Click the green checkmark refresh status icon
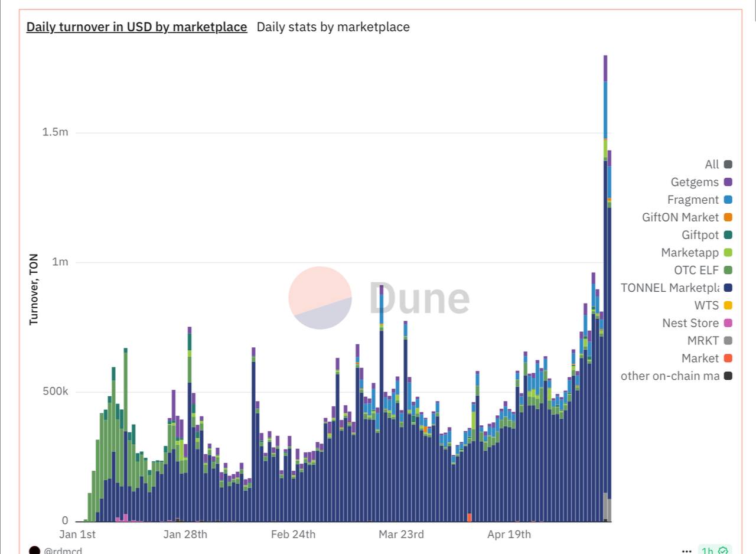Screen dimensions: 756x554 click(723, 551)
